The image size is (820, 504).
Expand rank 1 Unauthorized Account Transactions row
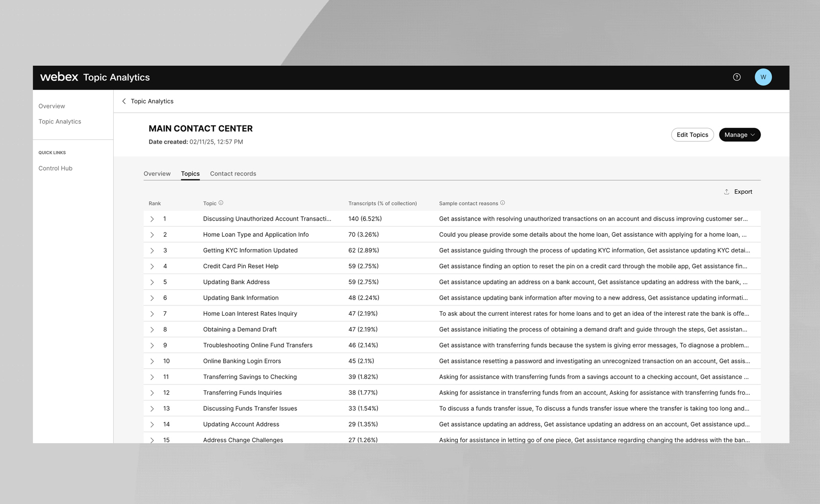(x=152, y=219)
